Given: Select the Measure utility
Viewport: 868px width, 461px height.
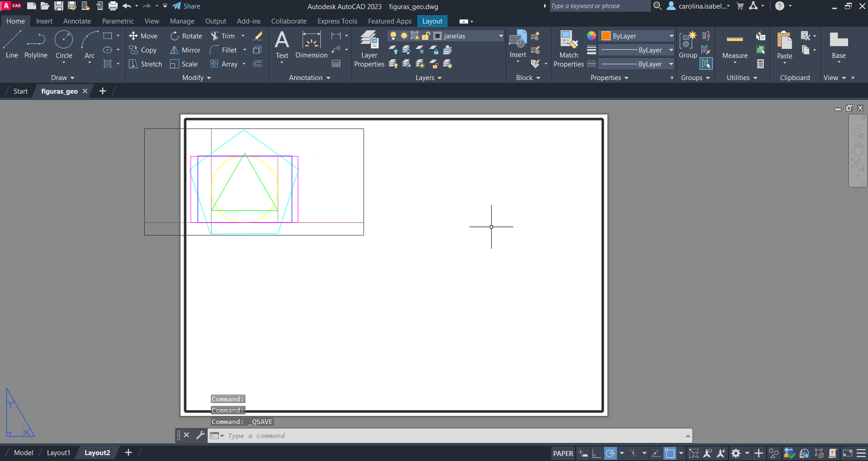Looking at the screenshot, I should [735, 45].
